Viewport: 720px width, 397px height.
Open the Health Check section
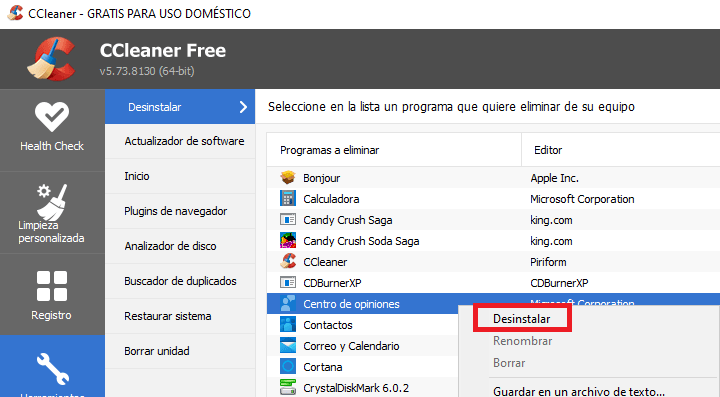52,130
